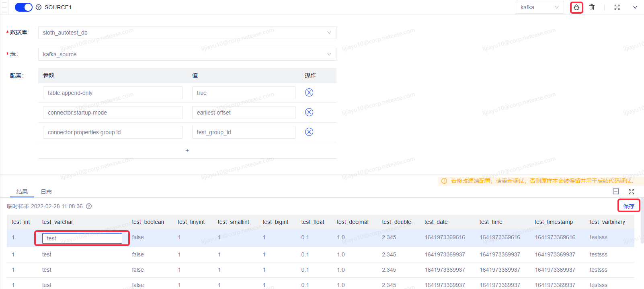This screenshot has width=644, height=289.
Task: Open the sloth_autotest_db database dropdown
Action: 187,33
